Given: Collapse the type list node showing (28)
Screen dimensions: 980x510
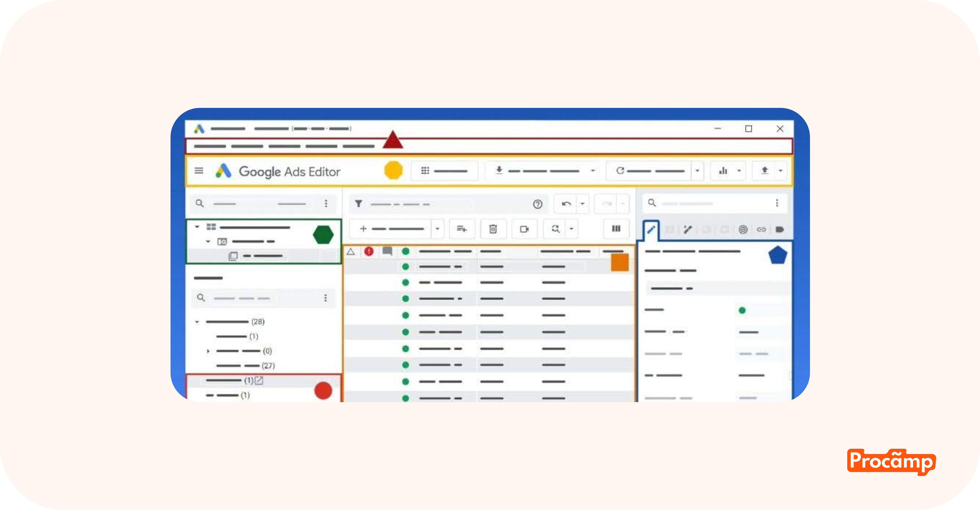Looking at the screenshot, I should coord(197,322).
